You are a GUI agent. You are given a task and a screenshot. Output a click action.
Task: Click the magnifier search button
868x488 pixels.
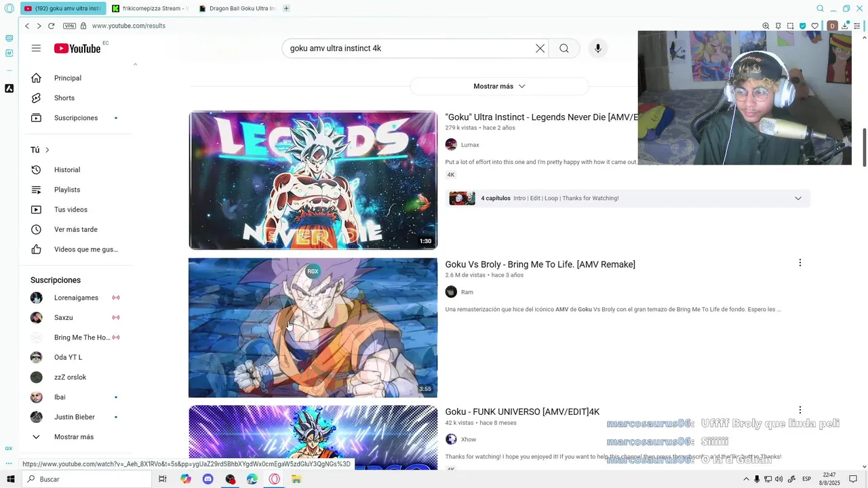click(564, 48)
